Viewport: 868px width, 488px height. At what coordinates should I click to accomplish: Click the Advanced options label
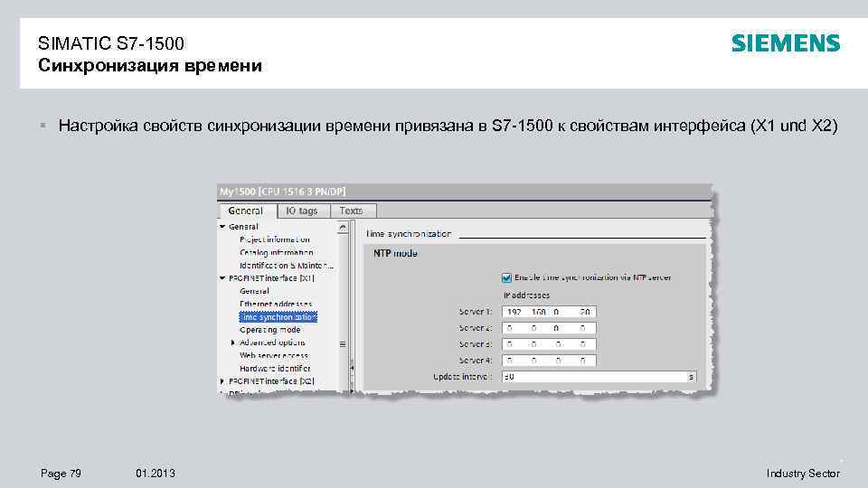tap(272, 343)
